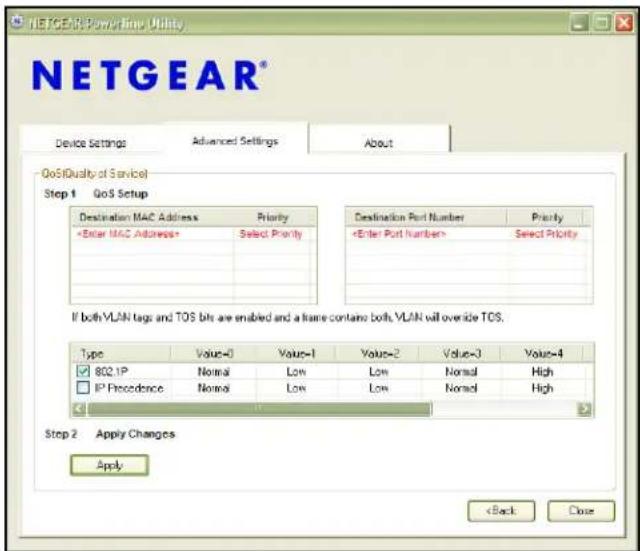This screenshot has height=551, width=640.
Task: Select IP Precedence Value=1 cell Low
Action: (x=296, y=388)
